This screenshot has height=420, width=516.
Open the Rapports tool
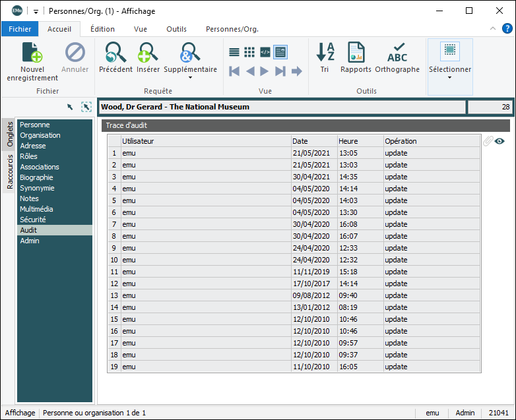coord(356,53)
